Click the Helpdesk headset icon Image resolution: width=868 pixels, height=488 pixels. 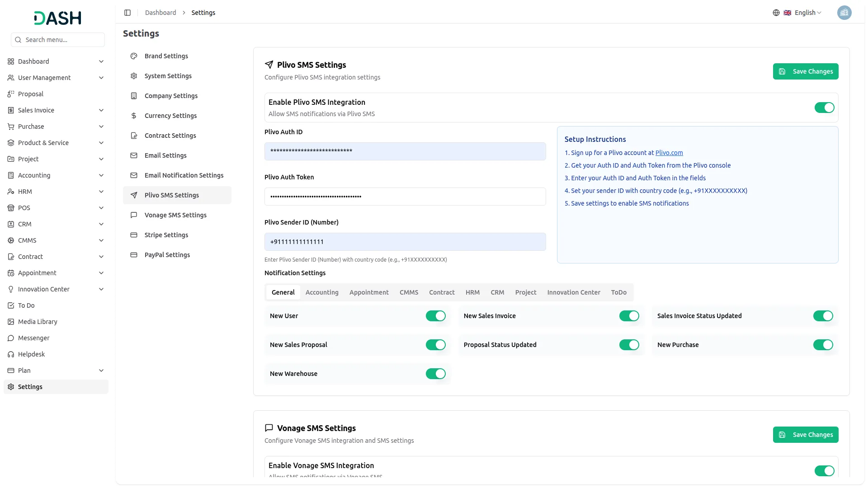click(x=11, y=354)
